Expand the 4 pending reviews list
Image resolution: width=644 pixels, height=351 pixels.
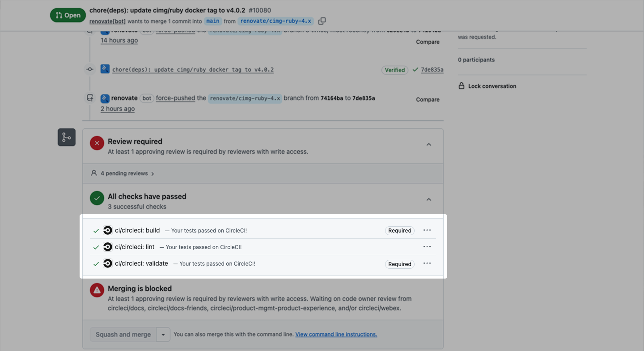pyautogui.click(x=123, y=173)
